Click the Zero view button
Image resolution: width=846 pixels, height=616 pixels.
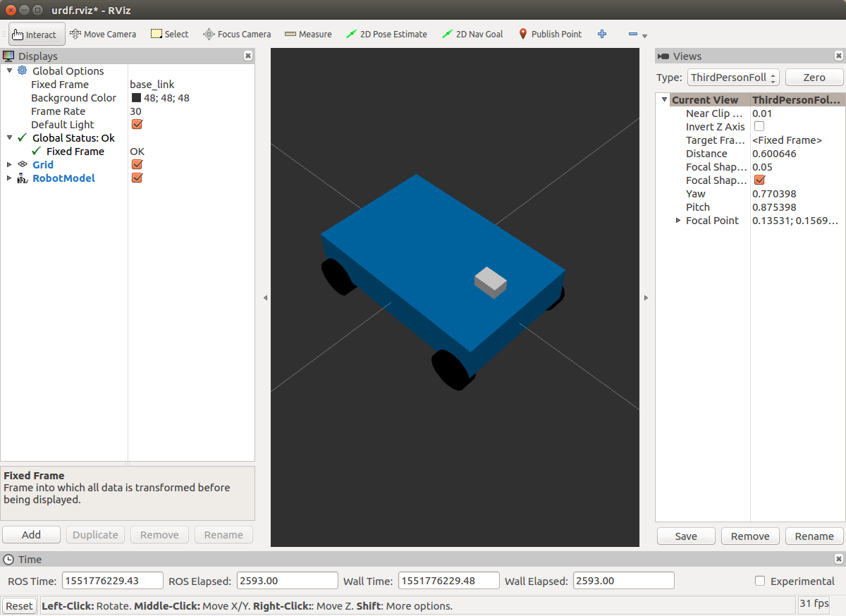(x=814, y=77)
